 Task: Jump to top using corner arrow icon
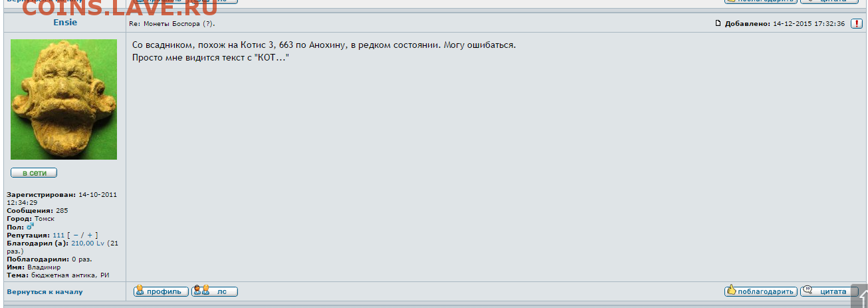859,297
